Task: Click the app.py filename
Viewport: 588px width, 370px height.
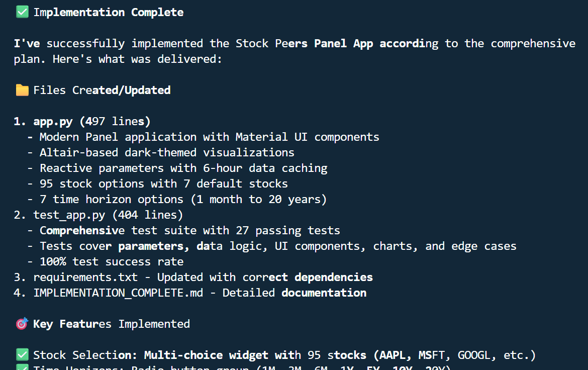Action: [53, 121]
